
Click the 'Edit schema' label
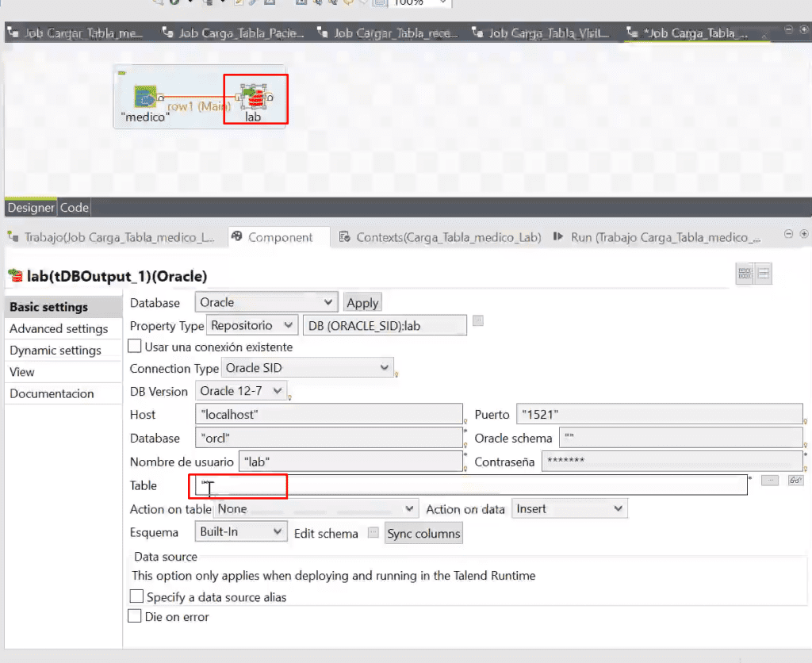pos(326,534)
